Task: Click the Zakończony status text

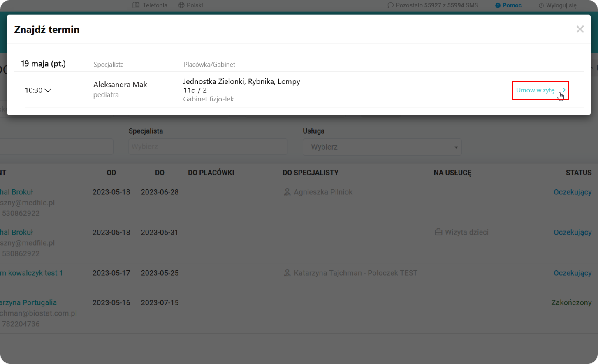Action: pos(571,302)
